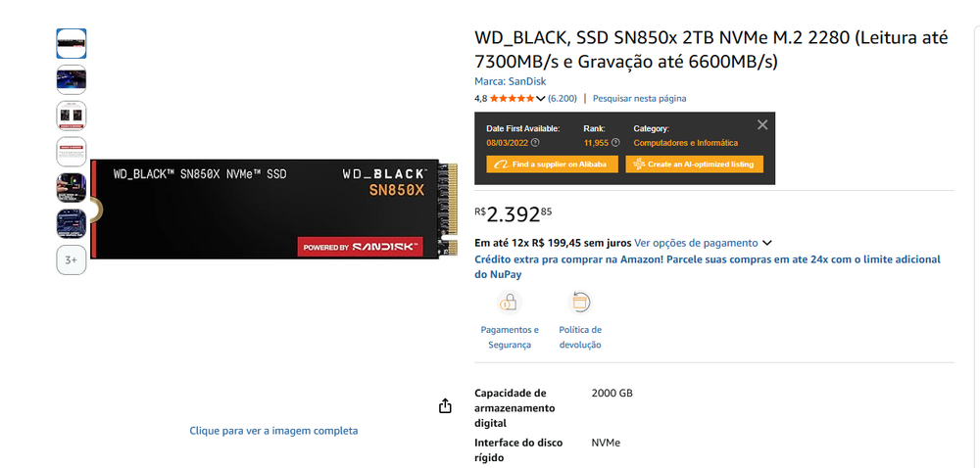
Task: Open the 3+ more images thumbnail
Action: (72, 260)
